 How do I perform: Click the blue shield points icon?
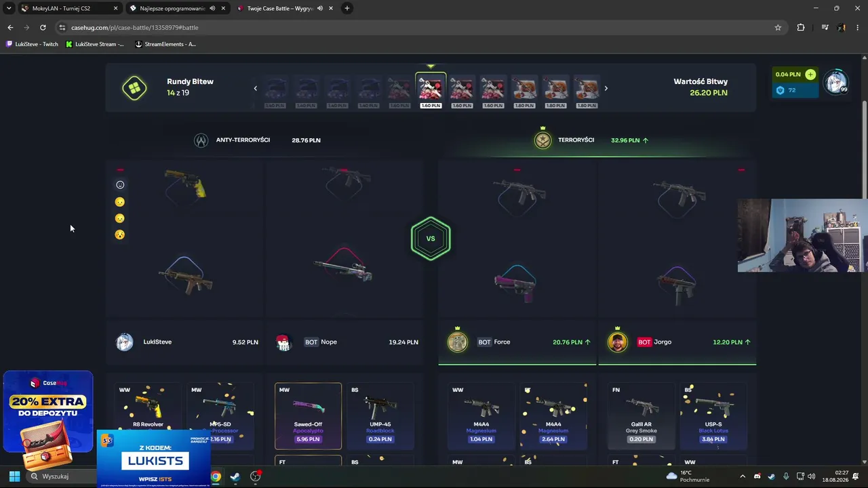tap(780, 90)
